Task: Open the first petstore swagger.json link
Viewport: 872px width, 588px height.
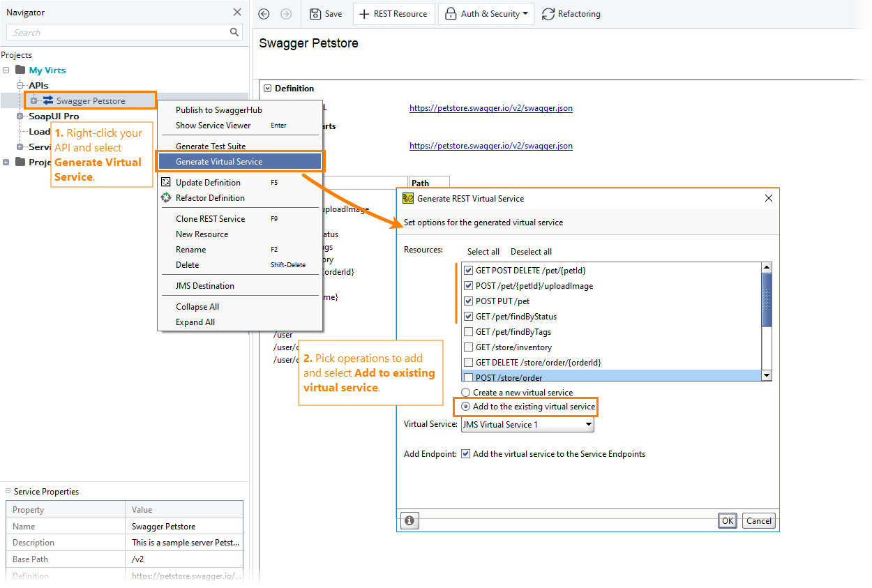Action: point(491,108)
